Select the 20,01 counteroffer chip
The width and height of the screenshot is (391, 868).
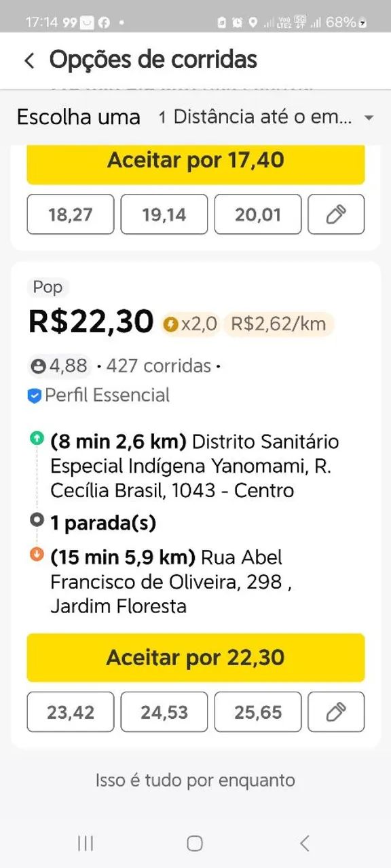258,214
